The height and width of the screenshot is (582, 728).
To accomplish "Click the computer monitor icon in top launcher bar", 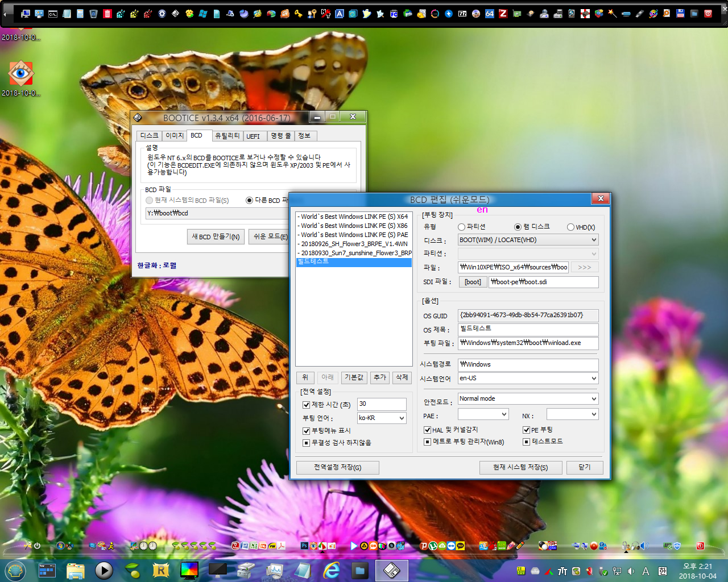I will 26,14.
